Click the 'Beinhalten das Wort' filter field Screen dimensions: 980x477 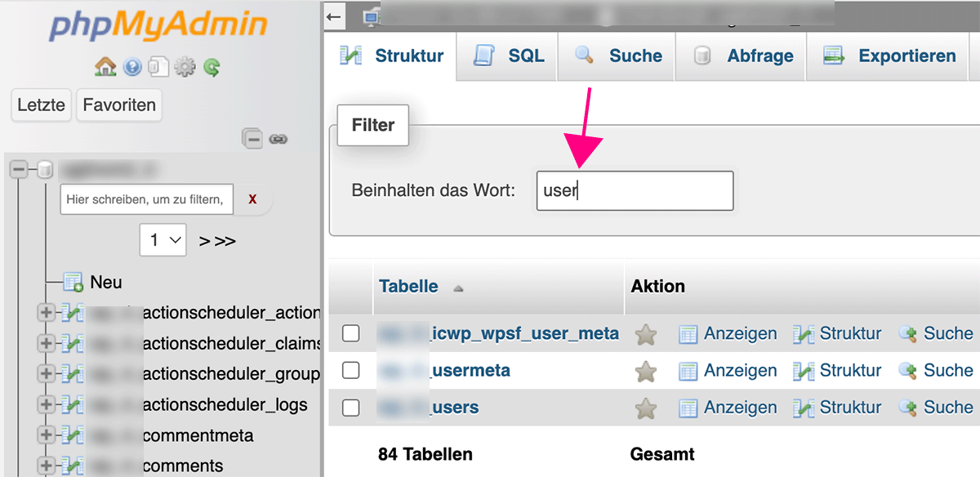tap(635, 190)
